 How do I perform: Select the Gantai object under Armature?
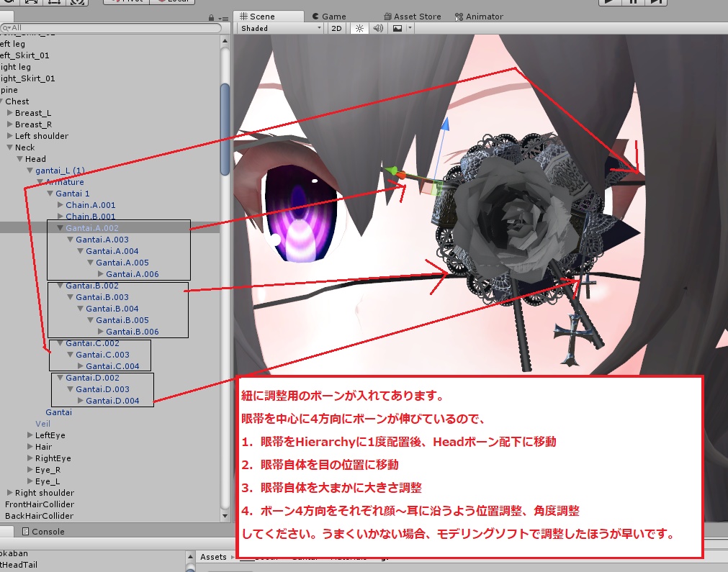click(58, 412)
